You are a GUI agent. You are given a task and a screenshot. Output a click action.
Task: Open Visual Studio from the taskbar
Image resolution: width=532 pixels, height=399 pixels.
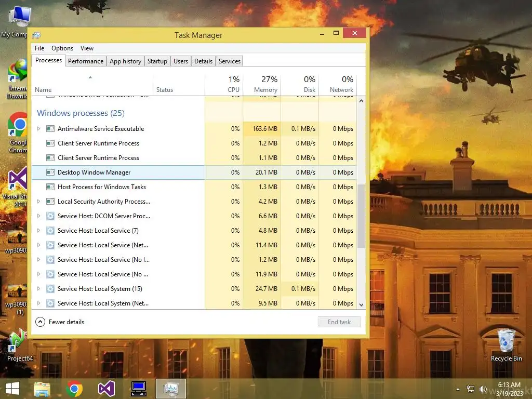click(106, 389)
